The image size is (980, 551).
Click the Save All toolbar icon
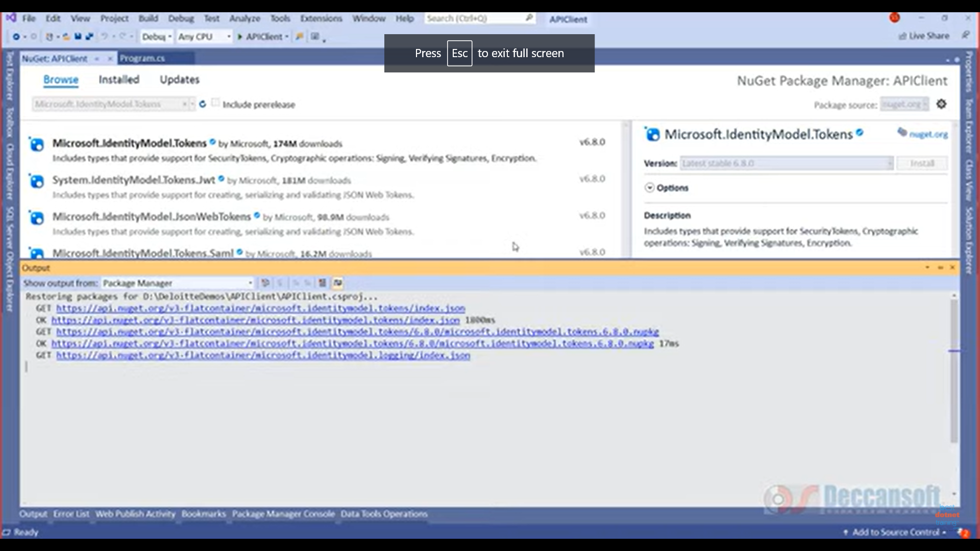pos(89,36)
